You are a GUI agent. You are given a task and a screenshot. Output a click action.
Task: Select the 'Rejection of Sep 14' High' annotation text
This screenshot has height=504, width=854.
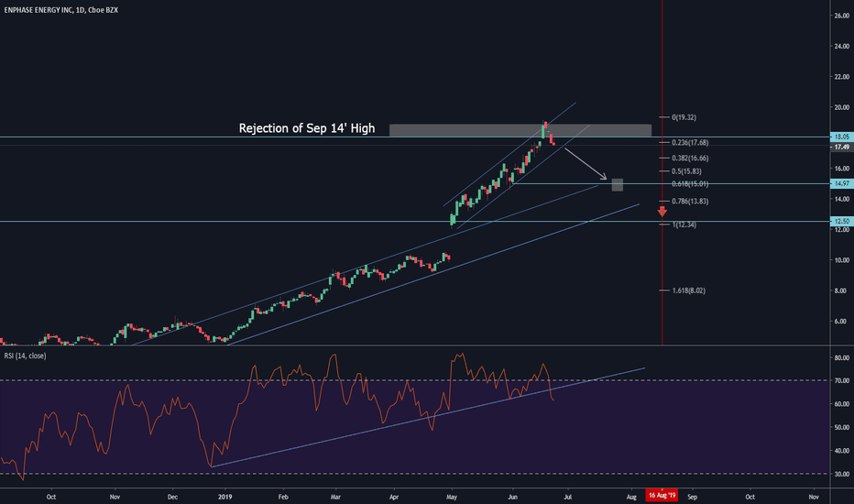click(x=307, y=128)
